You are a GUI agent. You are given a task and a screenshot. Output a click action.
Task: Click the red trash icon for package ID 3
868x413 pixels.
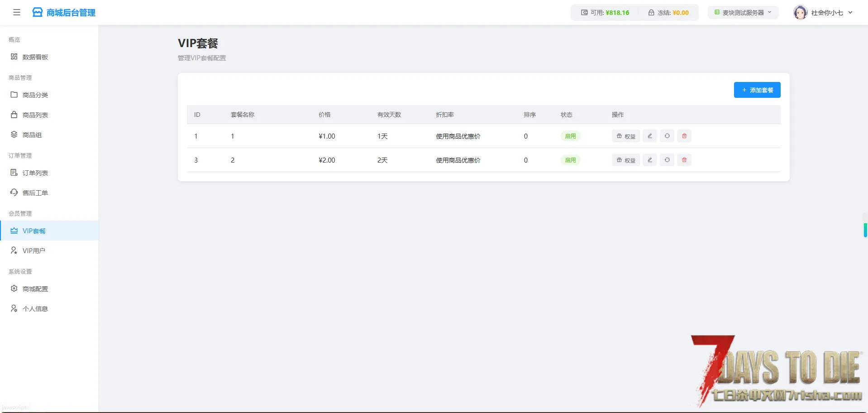click(x=684, y=160)
